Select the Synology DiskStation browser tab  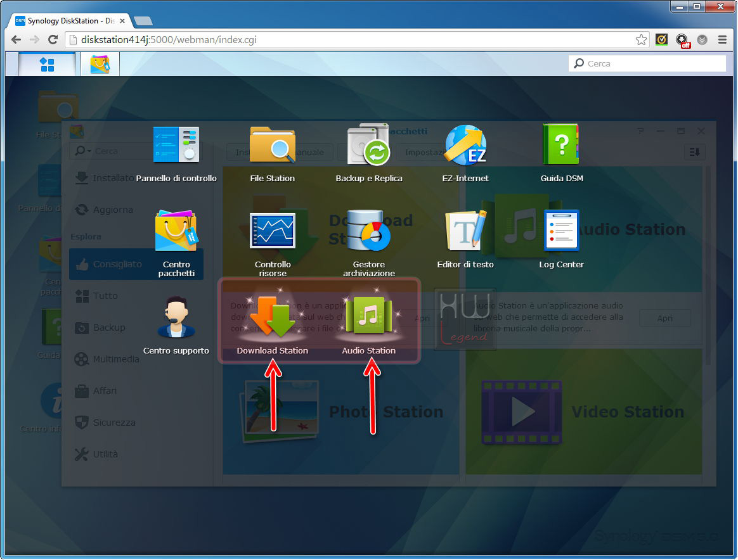point(70,21)
